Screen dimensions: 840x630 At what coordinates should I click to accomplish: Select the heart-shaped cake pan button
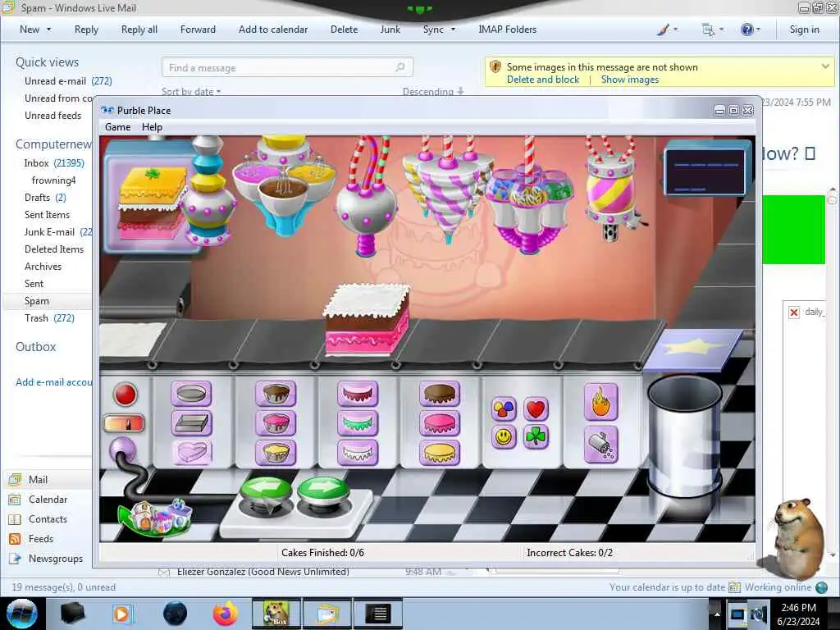coord(191,452)
